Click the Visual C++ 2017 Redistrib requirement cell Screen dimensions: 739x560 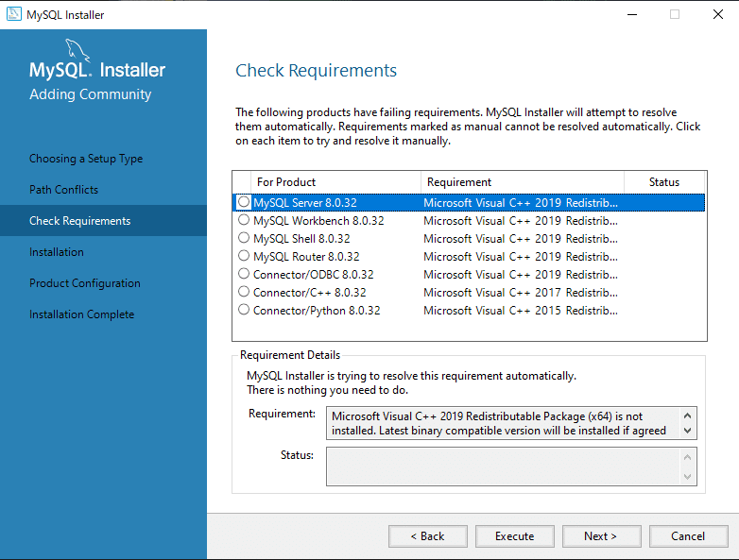coord(521,292)
